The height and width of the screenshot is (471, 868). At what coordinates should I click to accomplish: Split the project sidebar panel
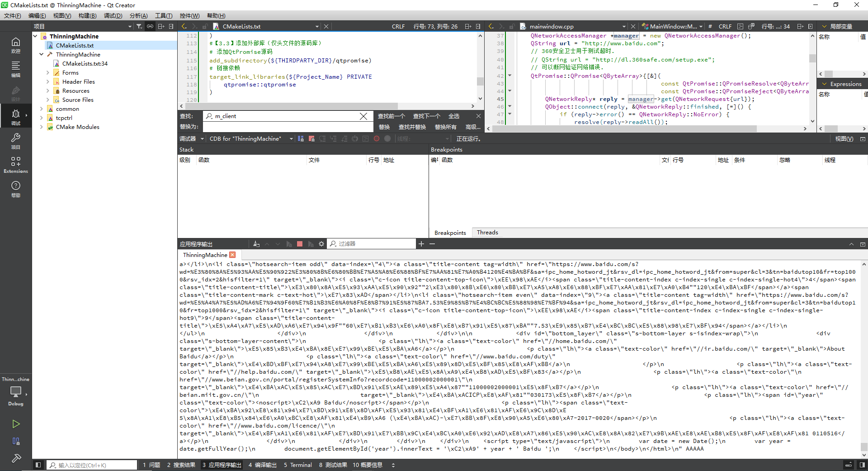point(161,26)
